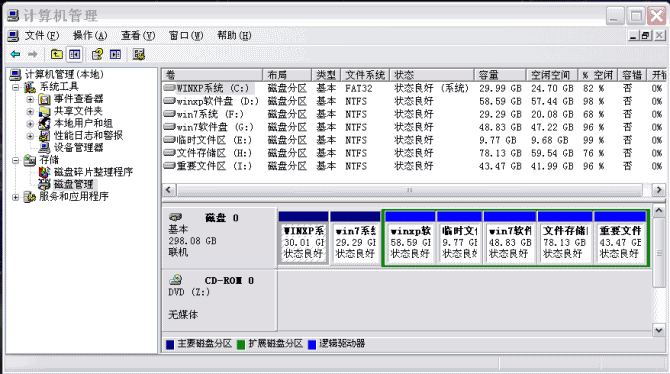Expand the 共享文件夹 node
The image size is (670, 374).
(30, 112)
